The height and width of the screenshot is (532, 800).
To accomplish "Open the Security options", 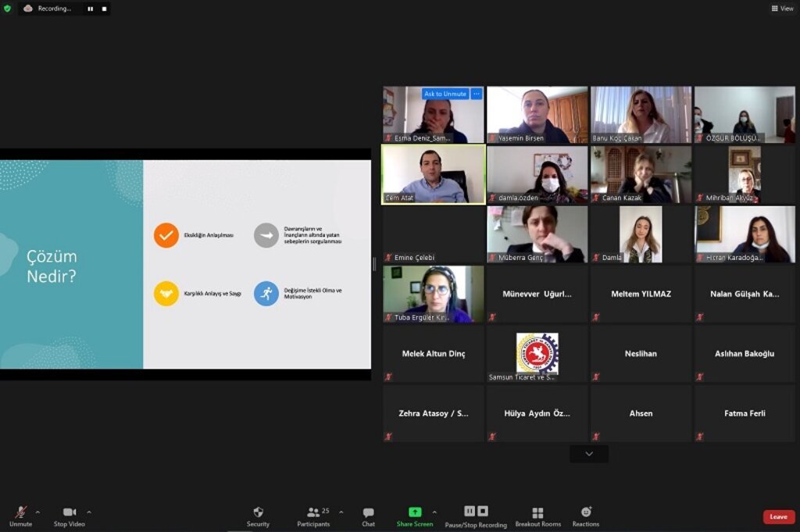I will pos(258,516).
